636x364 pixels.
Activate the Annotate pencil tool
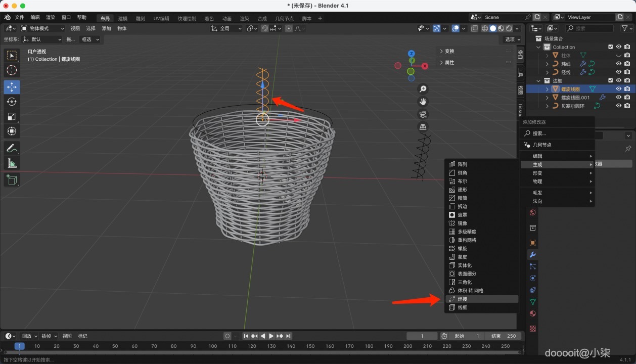[x=12, y=148]
